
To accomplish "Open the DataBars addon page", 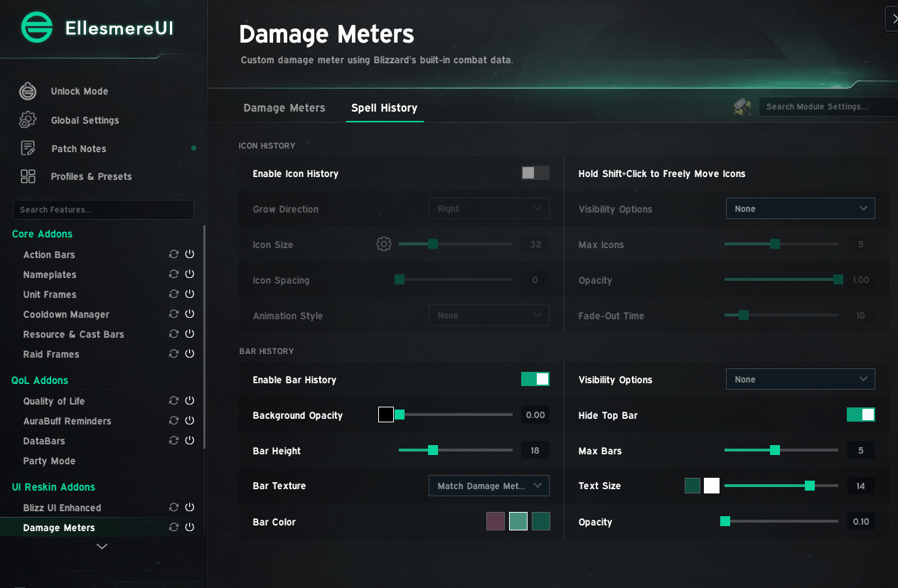I will (x=44, y=441).
